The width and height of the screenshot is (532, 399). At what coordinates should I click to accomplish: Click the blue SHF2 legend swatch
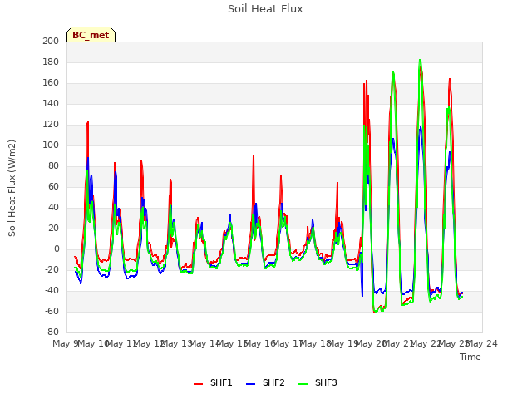coord(250,384)
